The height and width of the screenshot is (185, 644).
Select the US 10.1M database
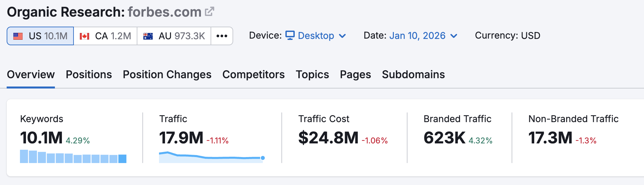click(41, 36)
